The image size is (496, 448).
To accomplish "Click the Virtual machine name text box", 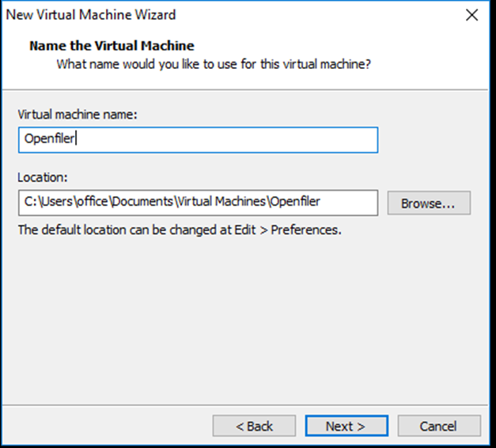I will [198, 140].
